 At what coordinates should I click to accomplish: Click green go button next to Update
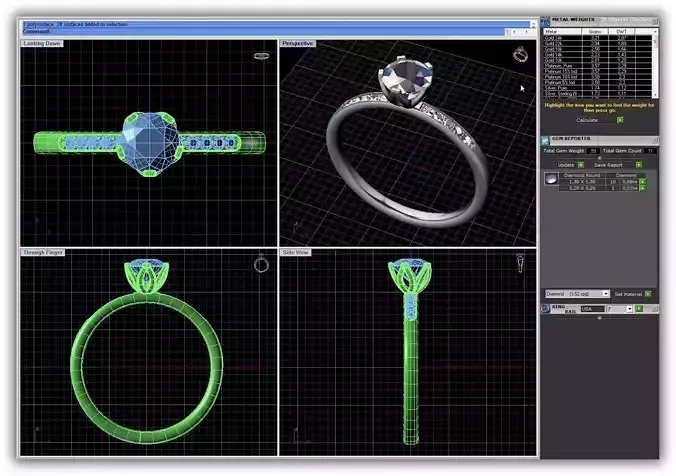tap(581, 165)
